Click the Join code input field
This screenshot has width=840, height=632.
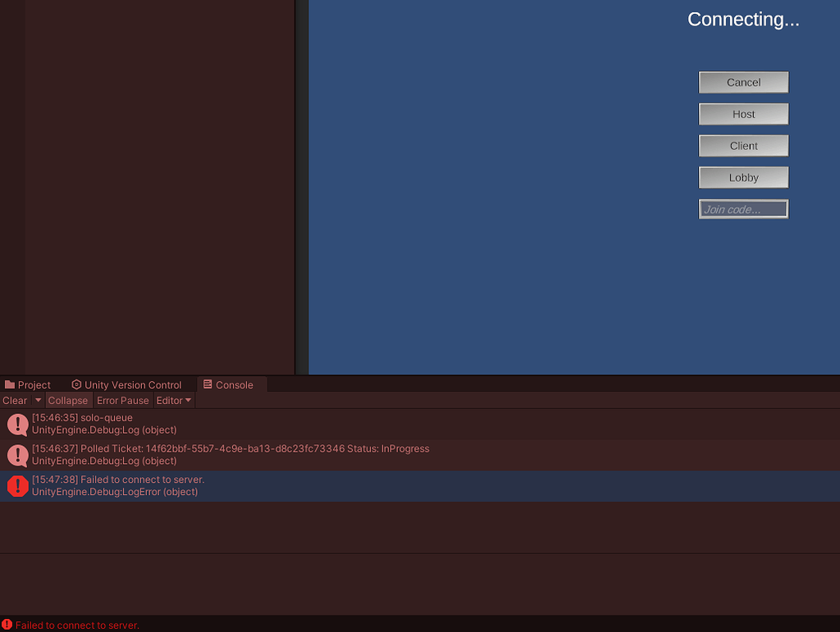tap(743, 209)
